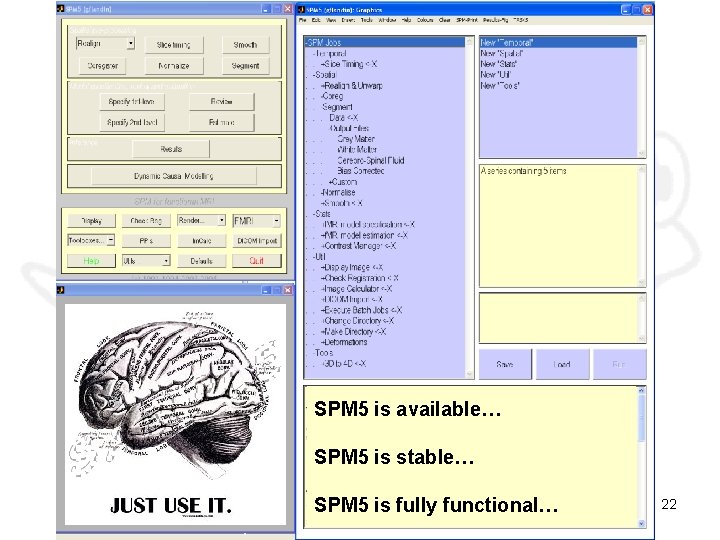The image size is (720, 540).
Task: Select Cerebro-Spinal Fluid item
Action: click(371, 160)
